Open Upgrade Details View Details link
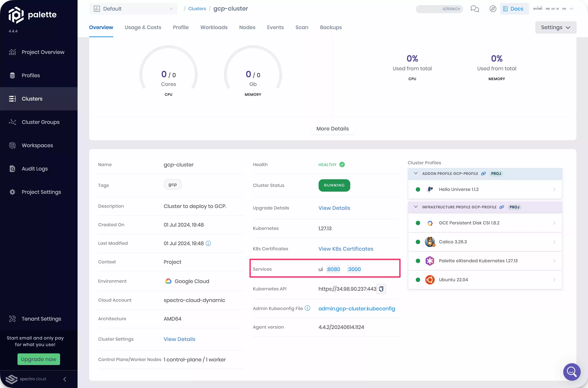 coord(334,208)
